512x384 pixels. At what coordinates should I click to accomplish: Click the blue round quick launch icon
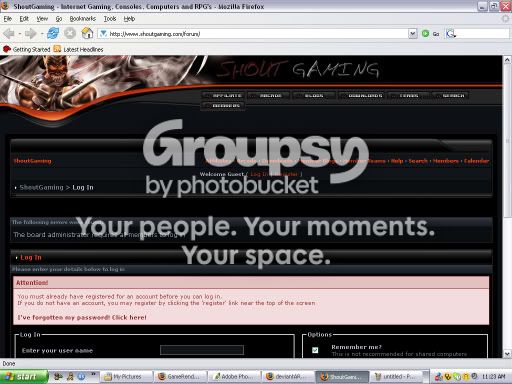pos(82,377)
